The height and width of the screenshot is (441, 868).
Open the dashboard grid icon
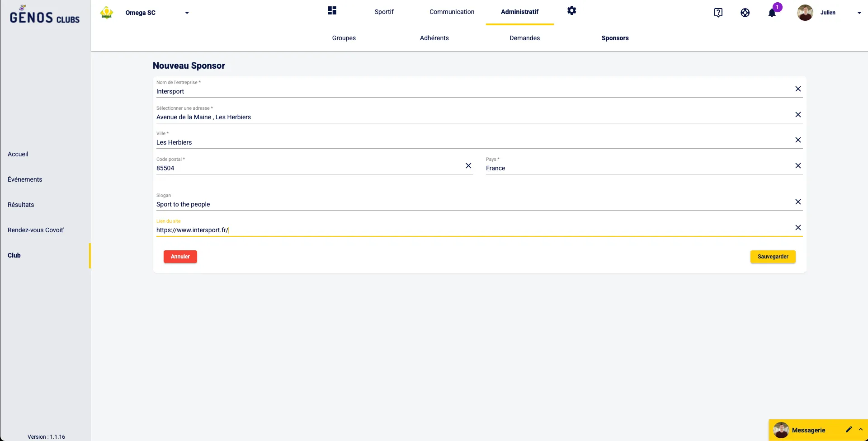[332, 11]
